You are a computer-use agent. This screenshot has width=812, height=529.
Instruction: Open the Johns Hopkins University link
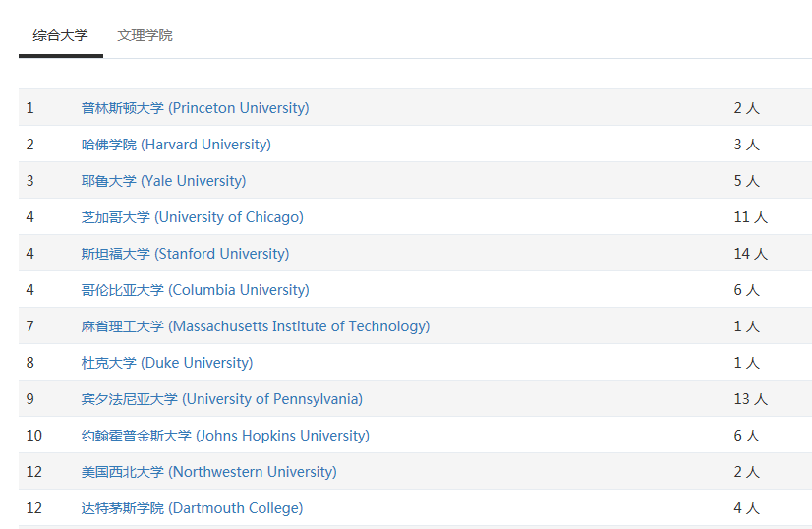click(225, 436)
